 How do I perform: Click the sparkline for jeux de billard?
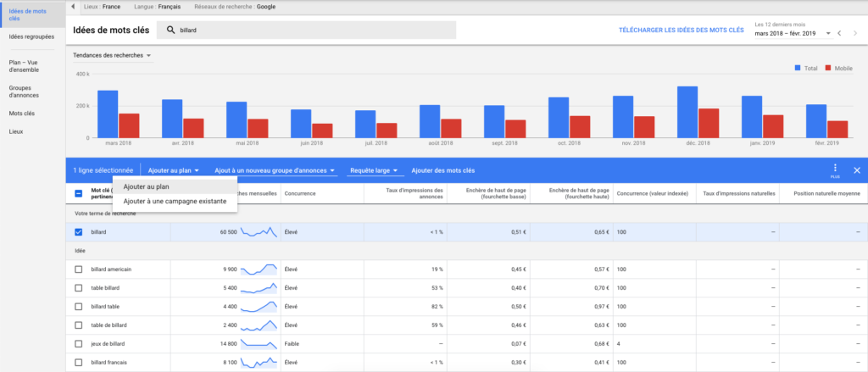tap(259, 344)
